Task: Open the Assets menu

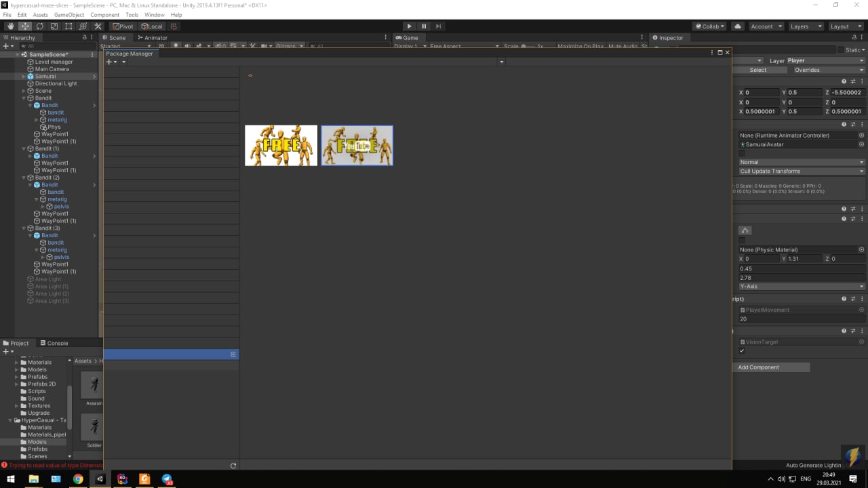Action: (x=41, y=15)
